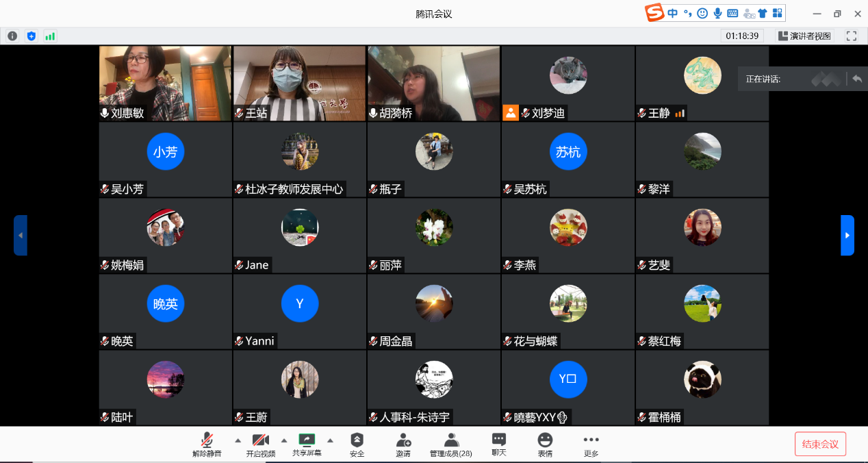The height and width of the screenshot is (463, 868).
Task: Collapse the 正在讲话 speaking panel arrow
Action: click(x=857, y=79)
